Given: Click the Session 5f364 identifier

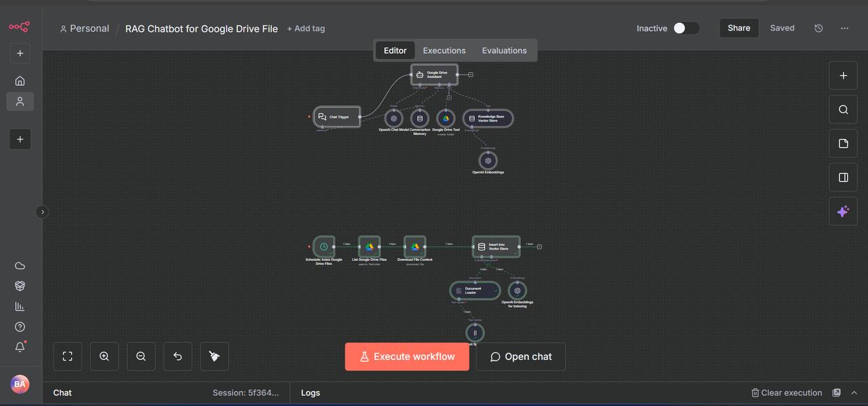Looking at the screenshot, I should (245, 392).
